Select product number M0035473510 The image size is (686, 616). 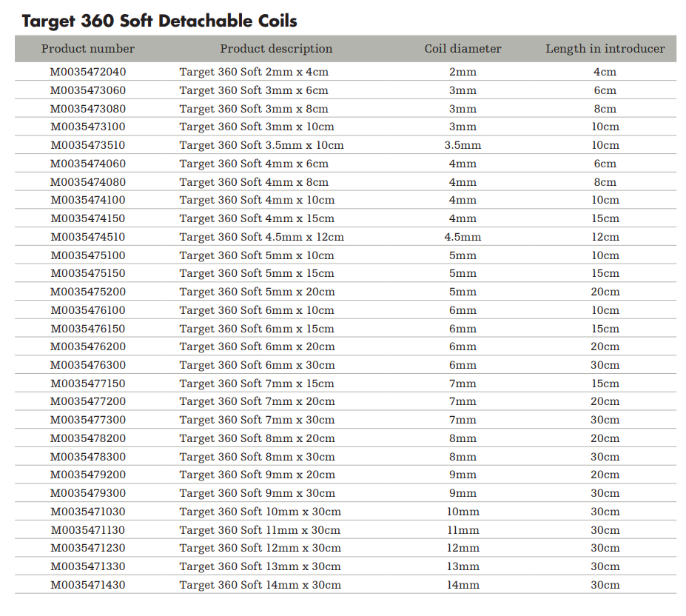point(88,145)
